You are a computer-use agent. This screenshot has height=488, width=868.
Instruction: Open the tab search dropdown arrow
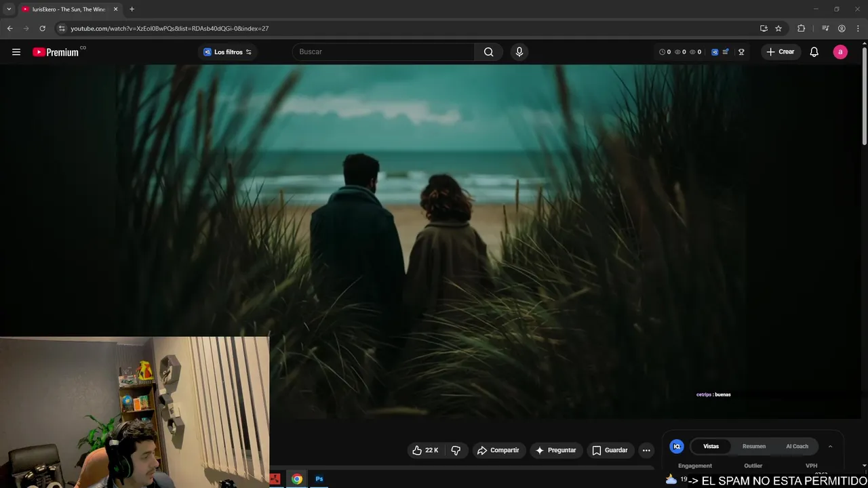pyautogui.click(x=9, y=9)
